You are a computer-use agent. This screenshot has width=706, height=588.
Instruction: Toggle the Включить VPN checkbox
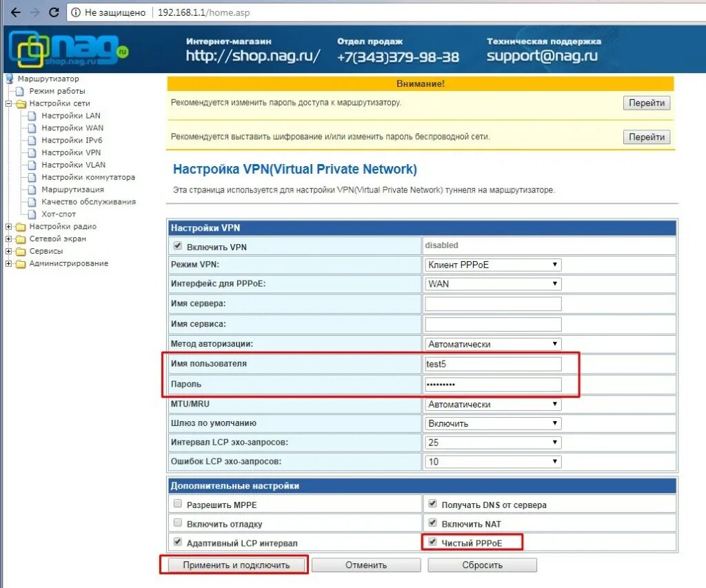tap(178, 246)
